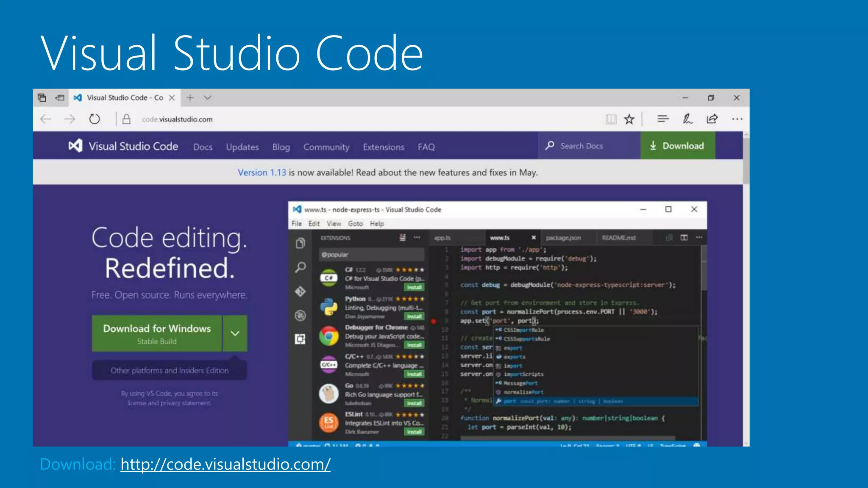Click the Debugger for Chrome logo
Viewport: 868px width, 488px height.
point(329,336)
